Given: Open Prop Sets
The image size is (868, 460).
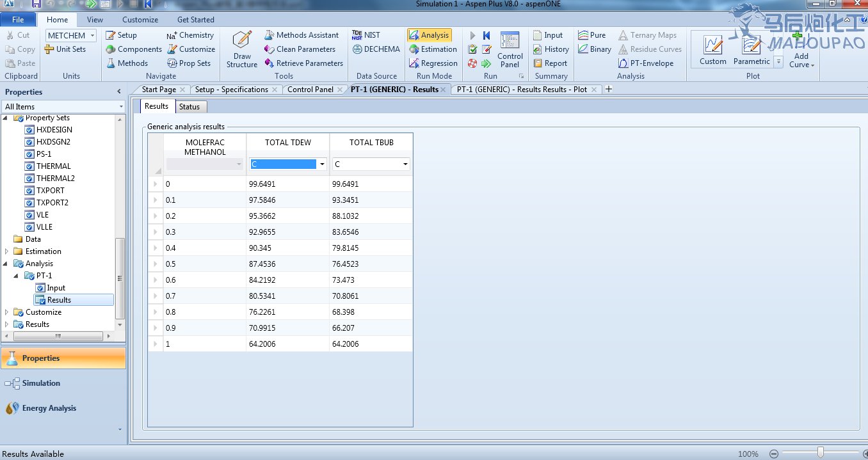Looking at the screenshot, I should [189, 63].
